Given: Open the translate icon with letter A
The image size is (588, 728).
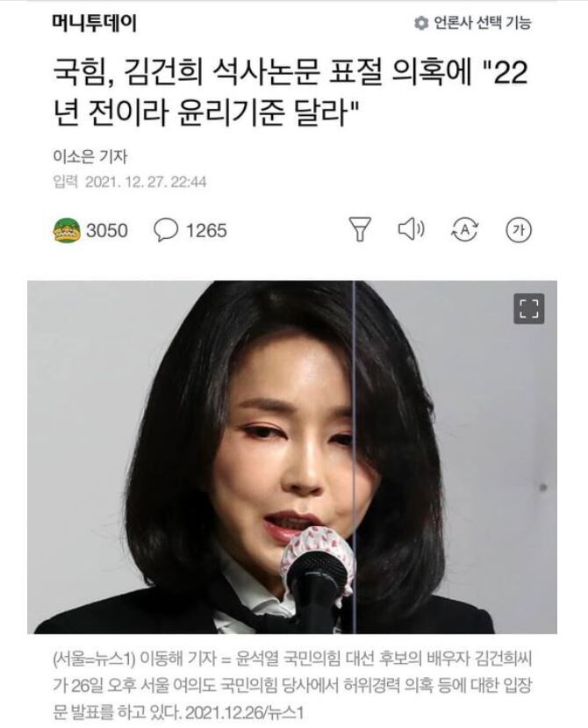Looking at the screenshot, I should (465, 229).
